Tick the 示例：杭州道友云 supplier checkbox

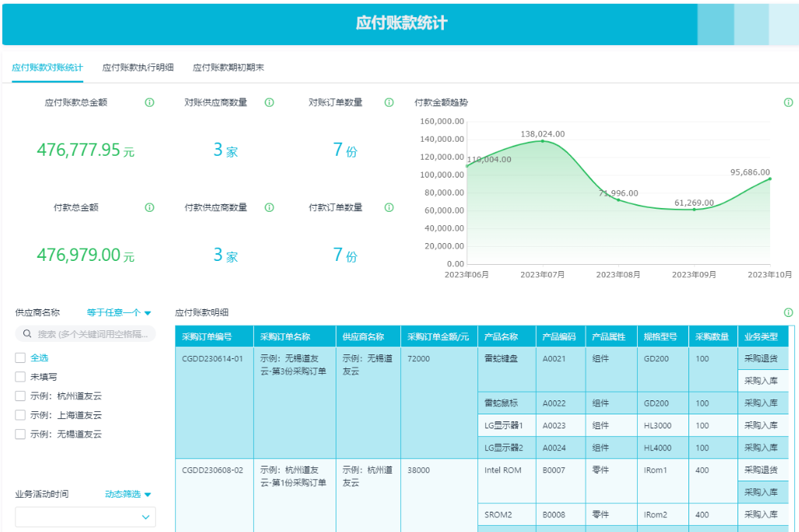click(20, 396)
